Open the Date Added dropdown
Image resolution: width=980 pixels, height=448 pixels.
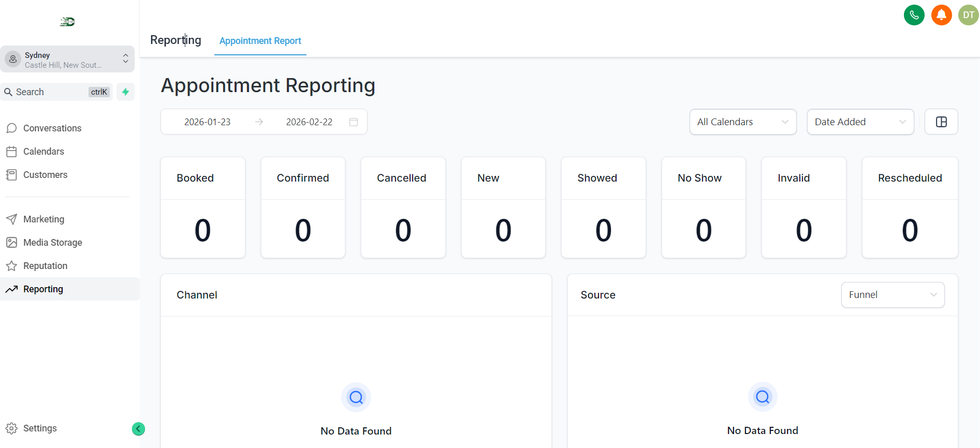[860, 122]
